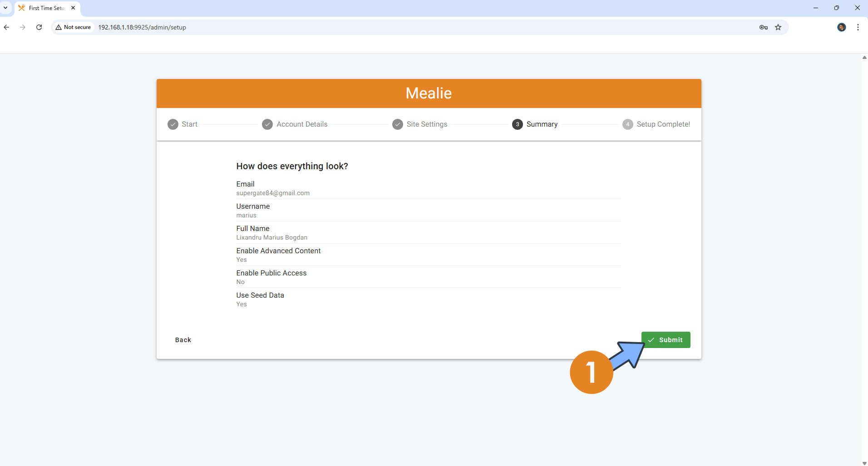Click the scrollbar down arrow

click(864, 463)
